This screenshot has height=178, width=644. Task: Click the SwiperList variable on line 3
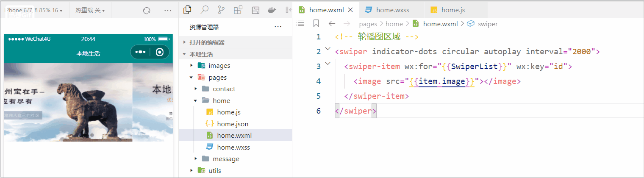tap(475, 67)
